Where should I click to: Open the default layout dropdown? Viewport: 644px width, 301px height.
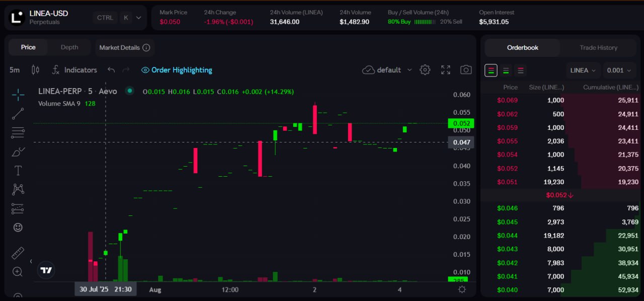[x=387, y=70]
